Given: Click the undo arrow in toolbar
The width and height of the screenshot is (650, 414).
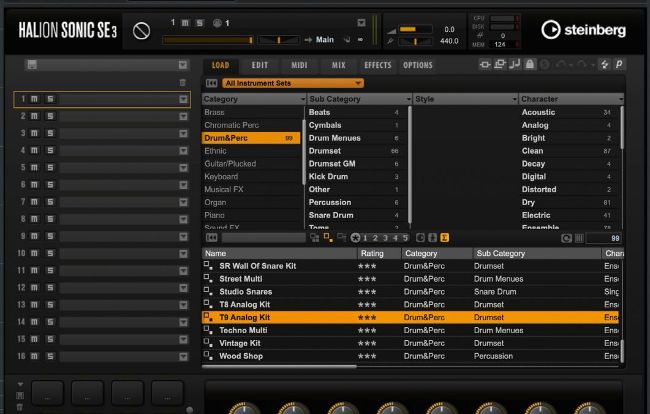Looking at the screenshot, I should click(x=561, y=64).
